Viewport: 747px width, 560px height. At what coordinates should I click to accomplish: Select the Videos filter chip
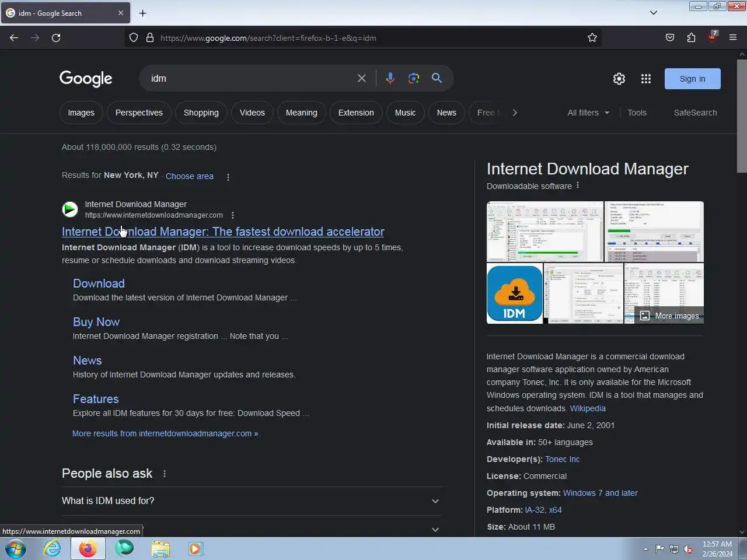[252, 113]
